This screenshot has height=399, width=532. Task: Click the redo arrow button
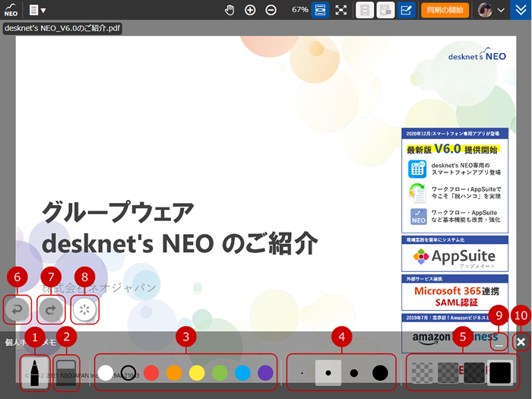(50, 309)
